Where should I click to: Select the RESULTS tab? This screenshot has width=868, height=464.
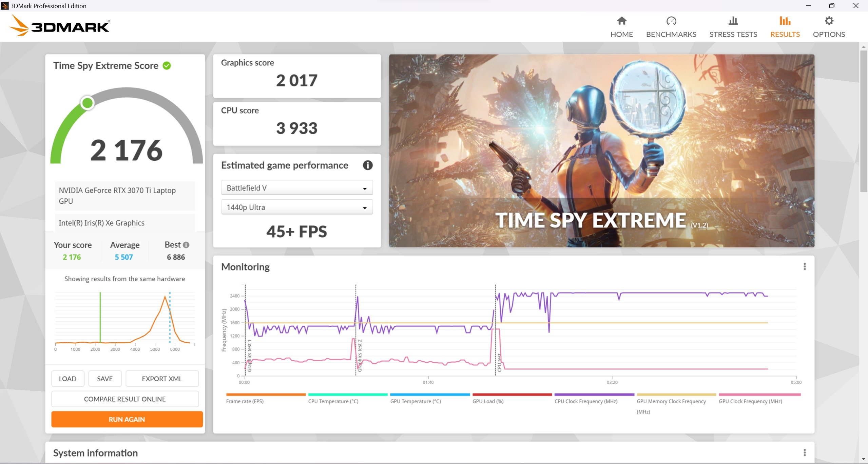pos(785,26)
